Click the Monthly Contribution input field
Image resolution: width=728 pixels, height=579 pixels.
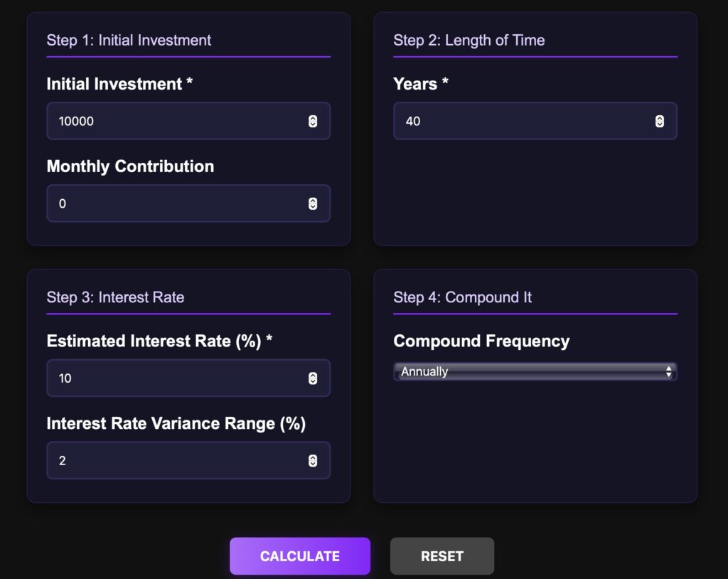coord(178,203)
